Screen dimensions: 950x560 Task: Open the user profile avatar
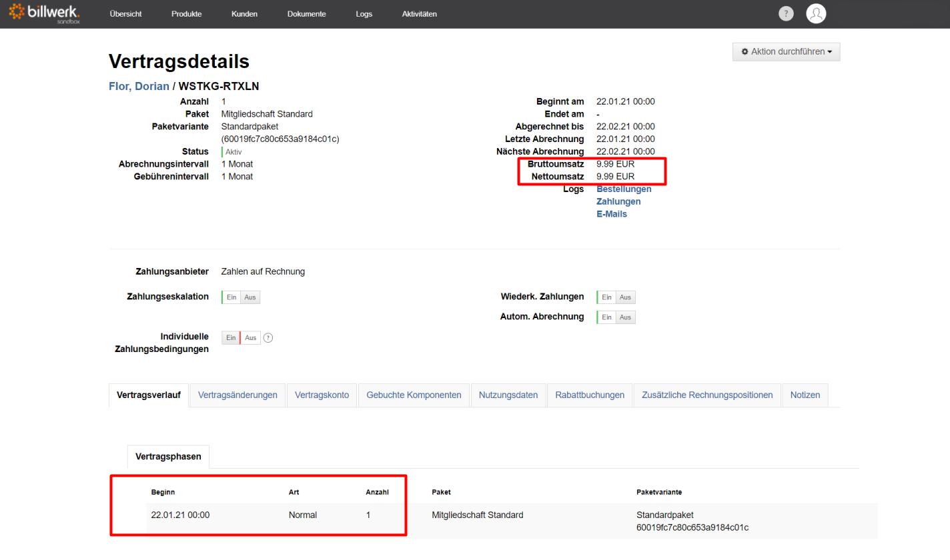(816, 13)
